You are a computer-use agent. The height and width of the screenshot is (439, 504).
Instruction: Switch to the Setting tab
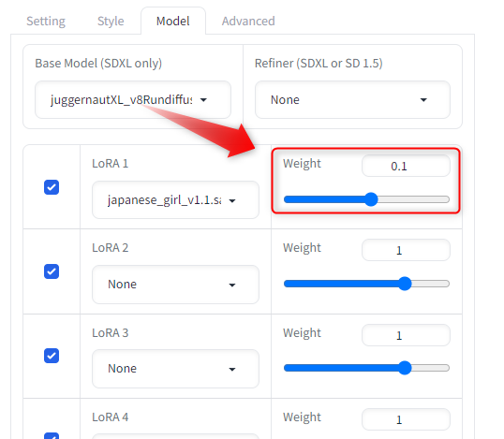click(46, 22)
